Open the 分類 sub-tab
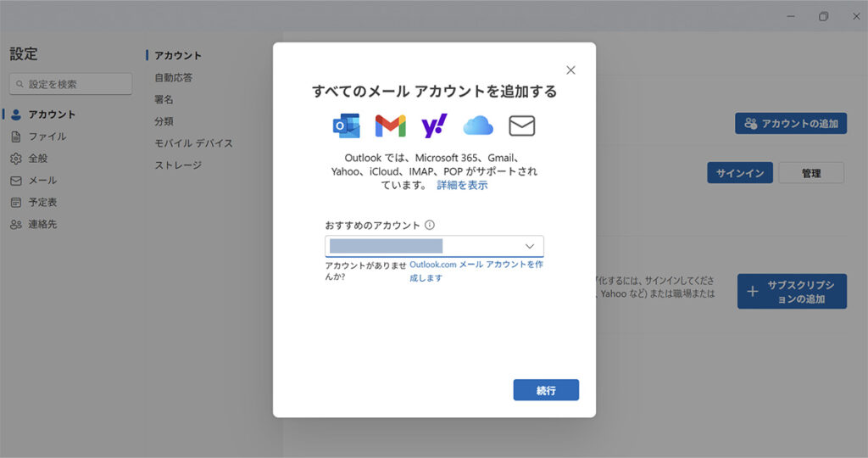Viewport: 868px width, 458px height. (164, 121)
